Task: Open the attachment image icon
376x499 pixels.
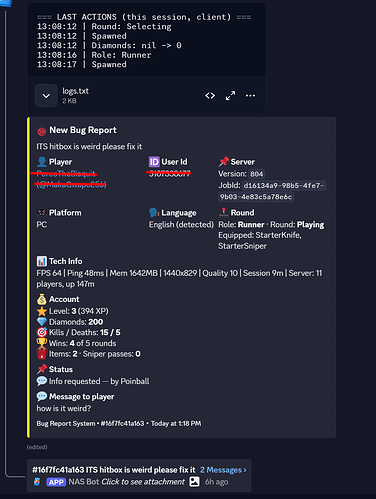Action: pos(194,482)
